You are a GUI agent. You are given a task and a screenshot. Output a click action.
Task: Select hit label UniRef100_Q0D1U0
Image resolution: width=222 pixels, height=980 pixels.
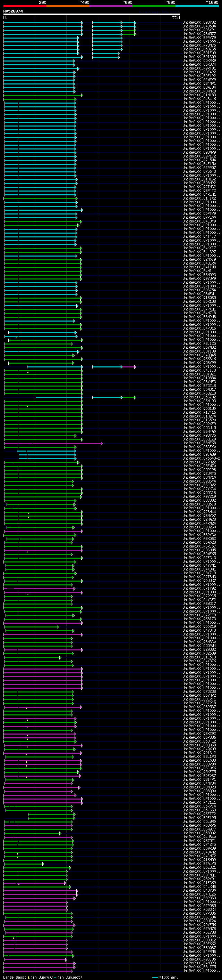coord(199,409)
